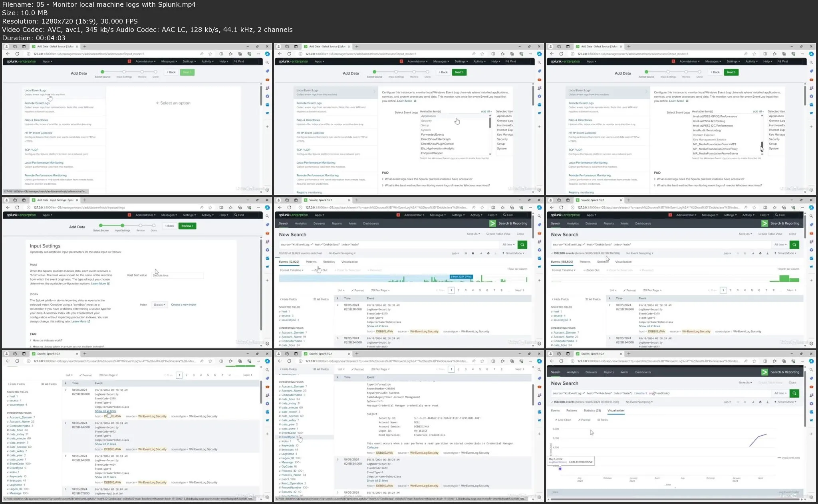Click Collapse link under expanded event message
This screenshot has width=818, height=504.
(372, 448)
